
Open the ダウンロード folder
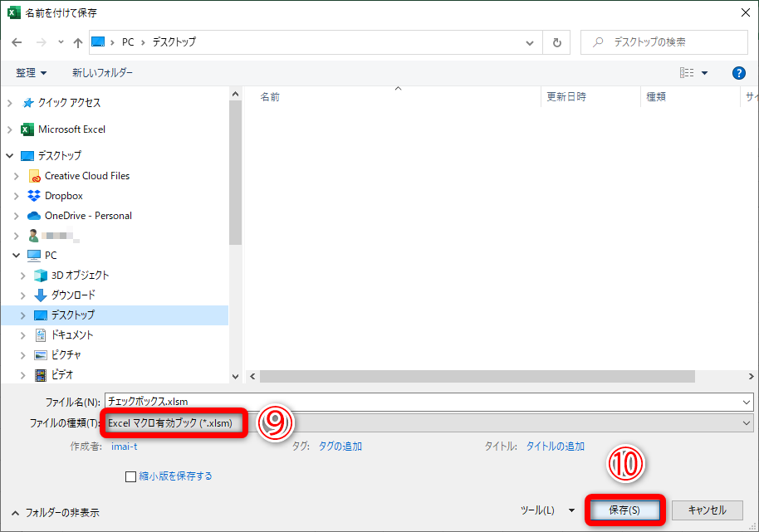coord(73,295)
